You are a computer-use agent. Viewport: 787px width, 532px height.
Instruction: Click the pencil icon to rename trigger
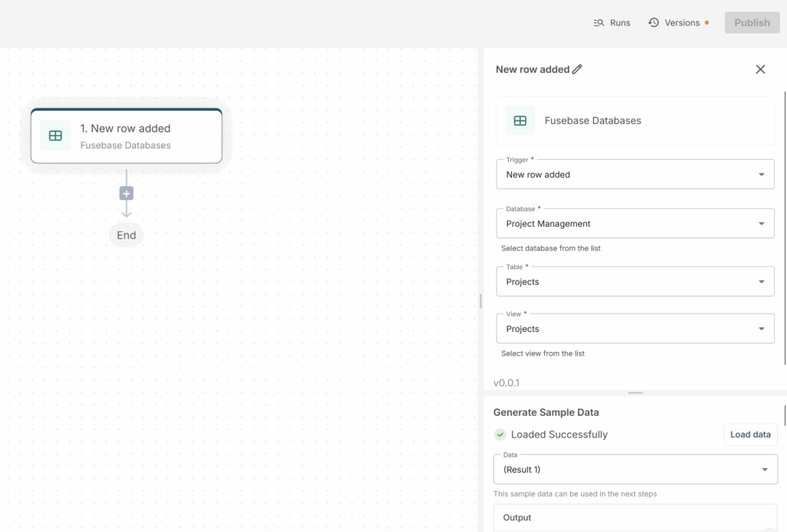click(577, 69)
